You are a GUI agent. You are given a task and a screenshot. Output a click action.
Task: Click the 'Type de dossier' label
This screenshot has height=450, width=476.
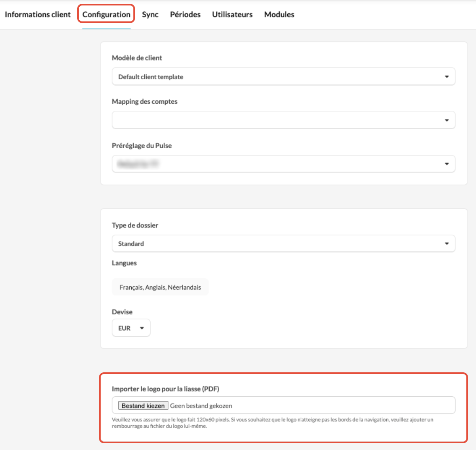(x=135, y=225)
